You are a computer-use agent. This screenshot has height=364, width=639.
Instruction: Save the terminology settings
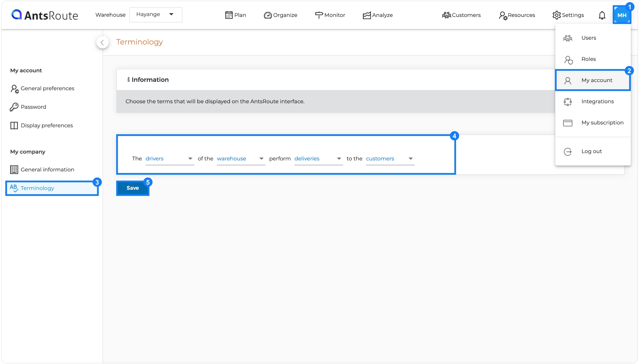pos(133,188)
